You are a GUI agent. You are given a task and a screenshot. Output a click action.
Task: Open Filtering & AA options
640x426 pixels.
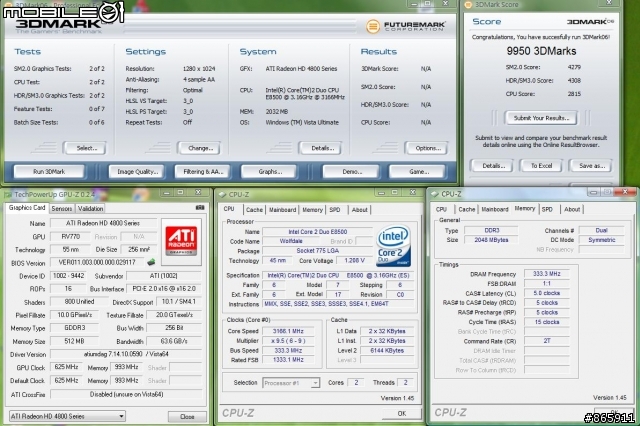pyautogui.click(x=202, y=171)
